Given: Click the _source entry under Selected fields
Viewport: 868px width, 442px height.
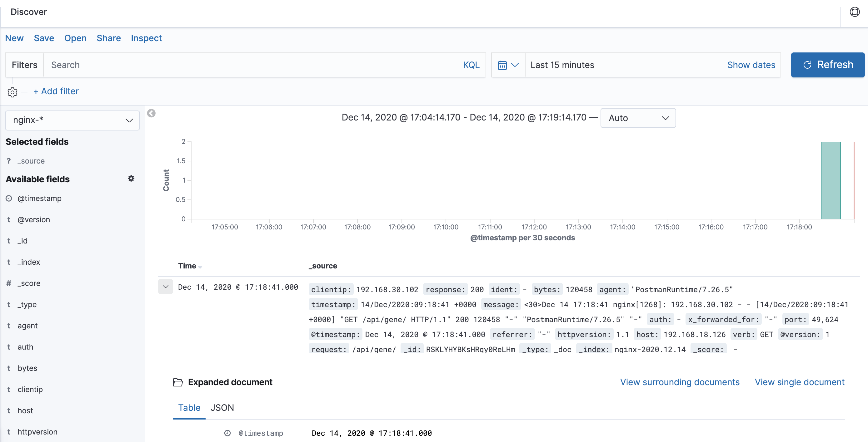Looking at the screenshot, I should (x=31, y=161).
